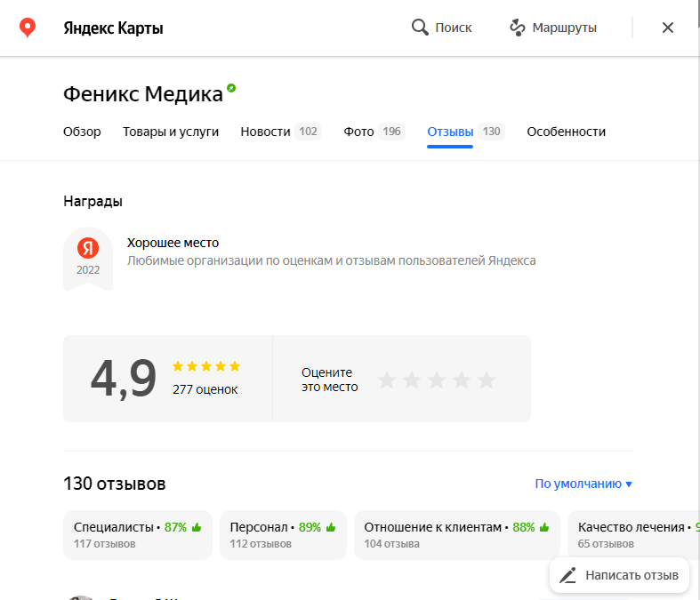Image resolution: width=700 pixels, height=600 pixels.
Task: Rate this place four stars
Action: (462, 380)
